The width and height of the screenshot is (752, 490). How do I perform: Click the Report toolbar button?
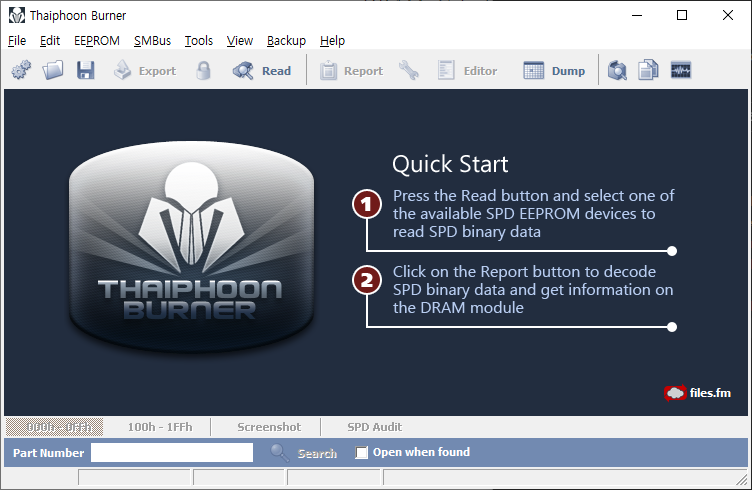pyautogui.click(x=352, y=70)
